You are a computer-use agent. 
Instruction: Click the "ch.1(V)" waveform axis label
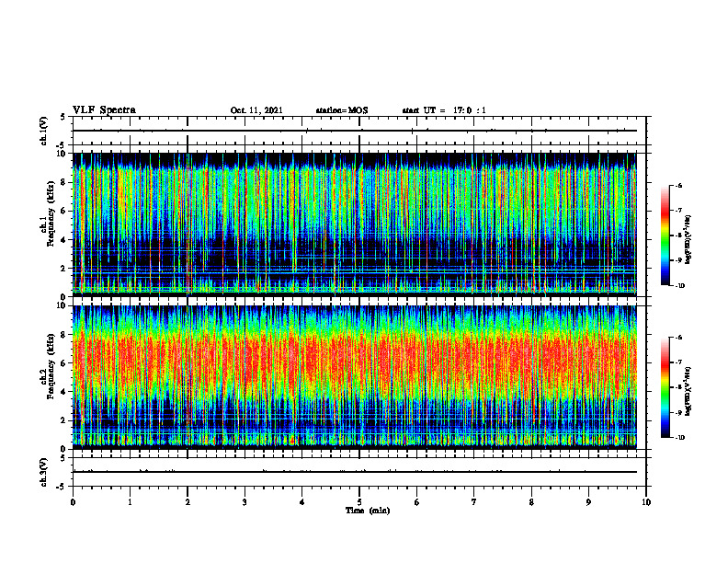click(x=44, y=131)
